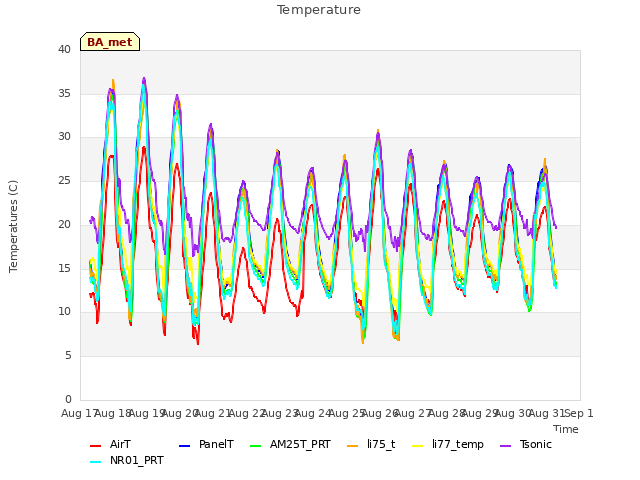This screenshot has width=640, height=480.
Task: Click the 35 y-axis tick label
Action: pos(64,93)
